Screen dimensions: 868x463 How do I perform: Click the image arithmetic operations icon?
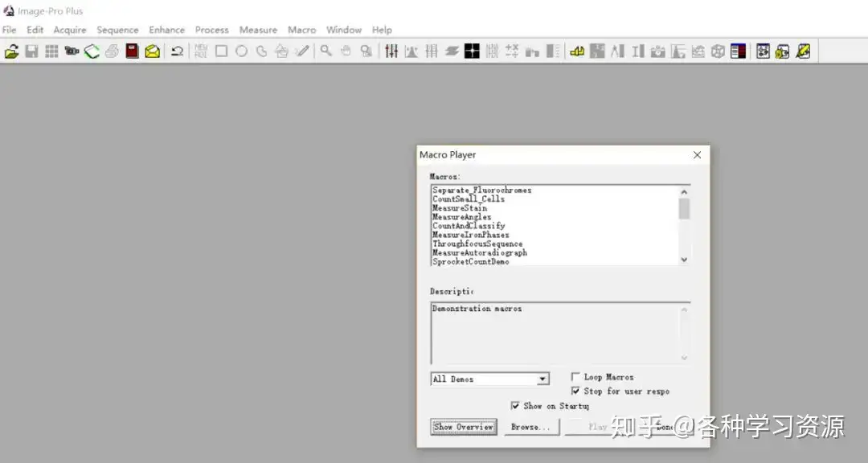coord(512,51)
